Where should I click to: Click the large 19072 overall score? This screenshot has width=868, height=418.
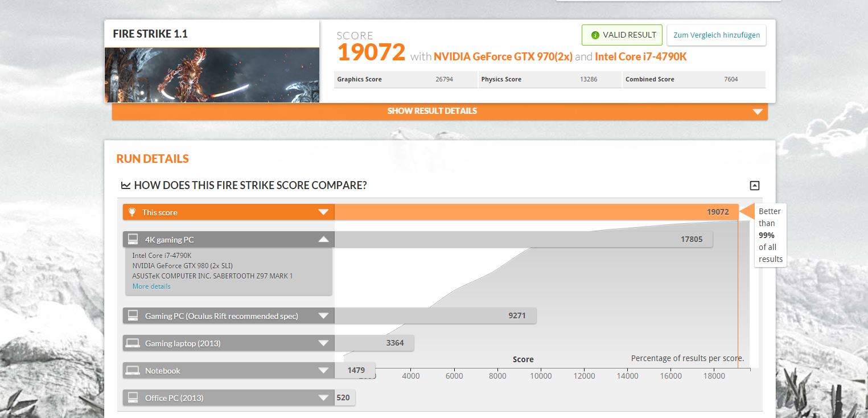(x=371, y=52)
